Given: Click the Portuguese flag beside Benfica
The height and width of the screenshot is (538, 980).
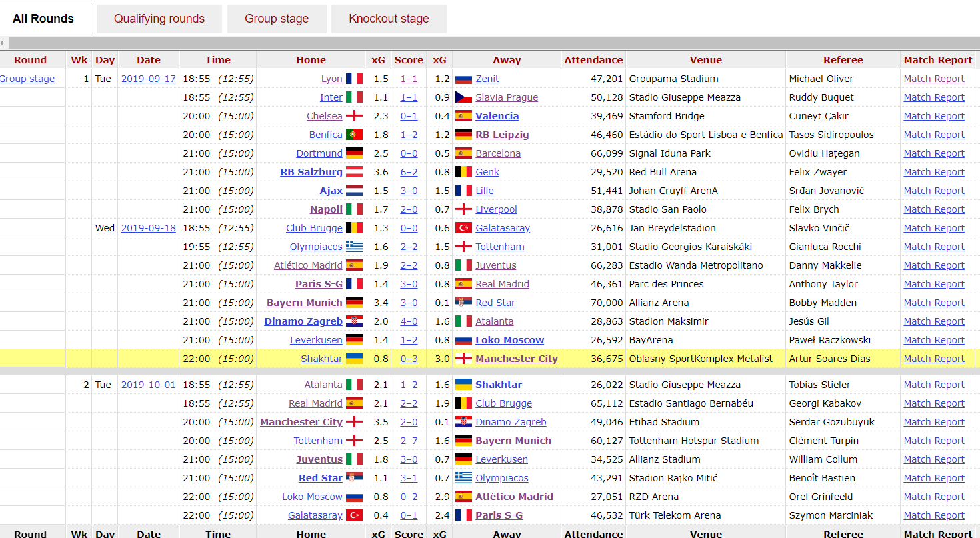Looking at the screenshot, I should 354,135.
